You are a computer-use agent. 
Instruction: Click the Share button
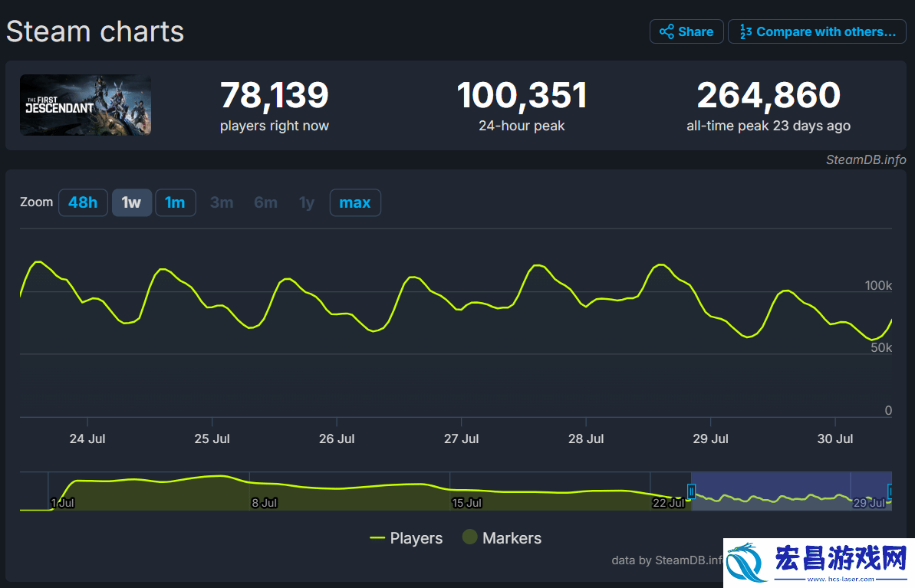[686, 31]
